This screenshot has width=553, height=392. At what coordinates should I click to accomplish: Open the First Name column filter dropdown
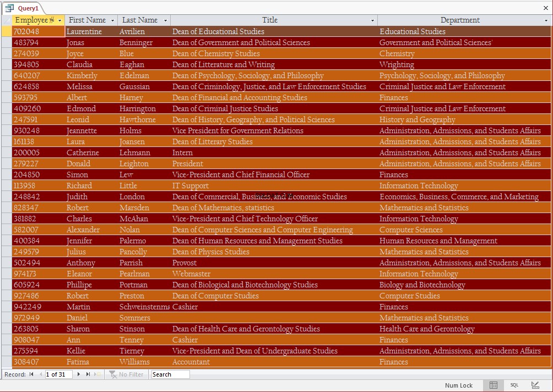[112, 20]
